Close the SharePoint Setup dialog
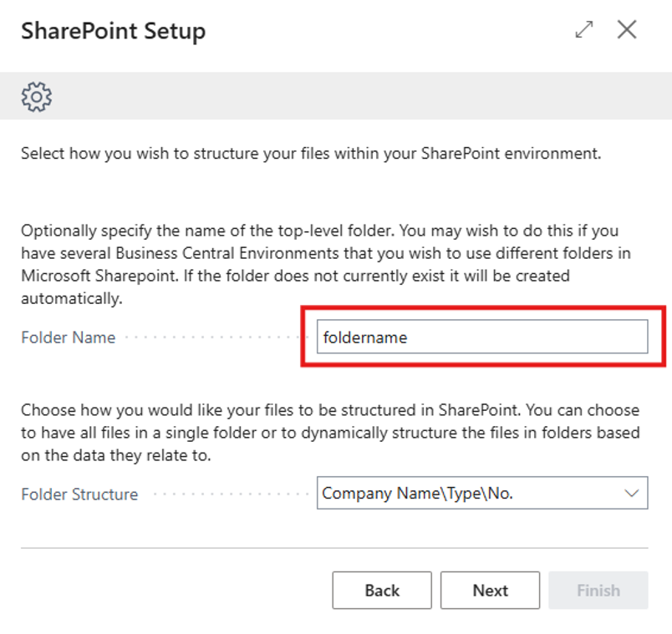 [627, 30]
